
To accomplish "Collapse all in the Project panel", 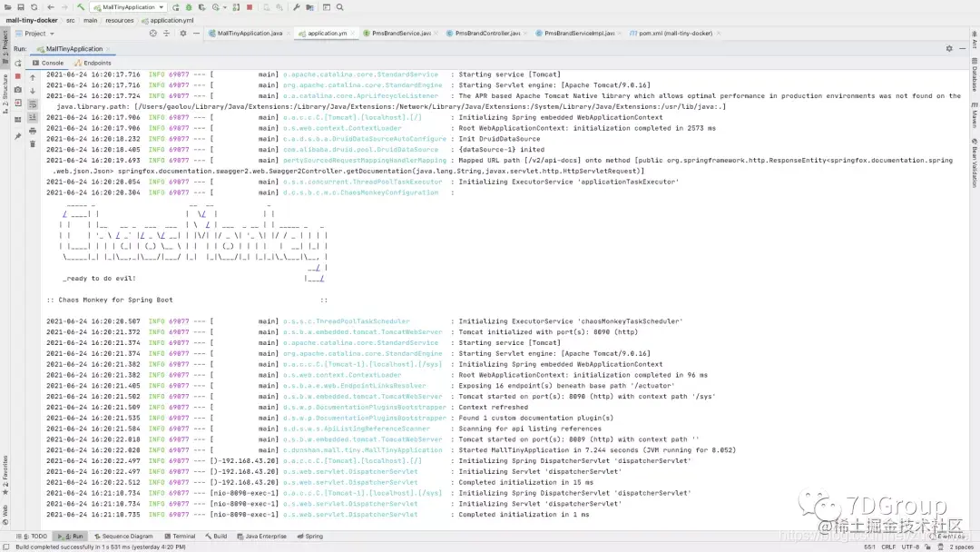I will 166,33.
